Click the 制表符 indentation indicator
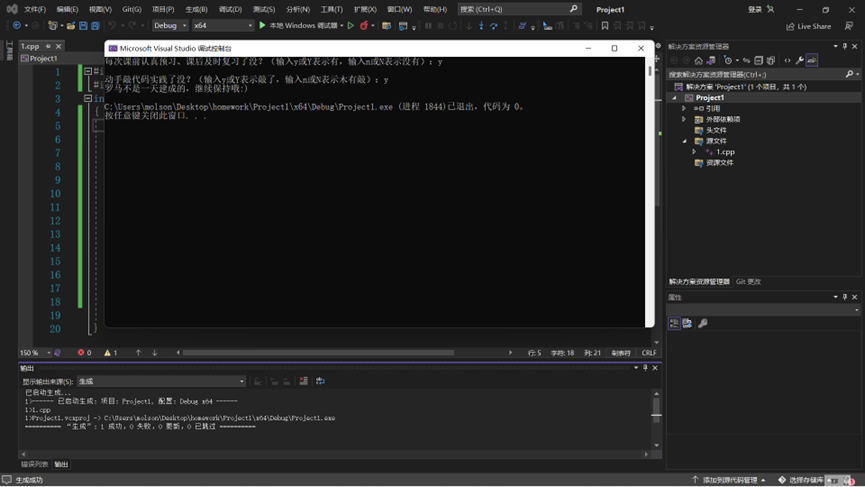The width and height of the screenshot is (865, 487). point(621,353)
